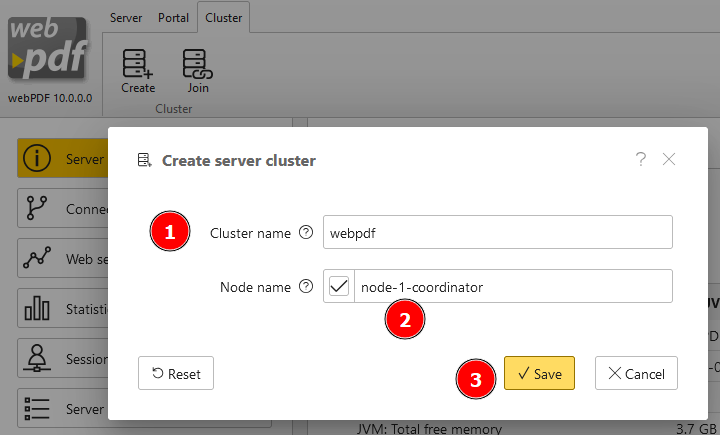Open Statistics sidebar bar chart icon
The height and width of the screenshot is (435, 720).
[x=37, y=308]
